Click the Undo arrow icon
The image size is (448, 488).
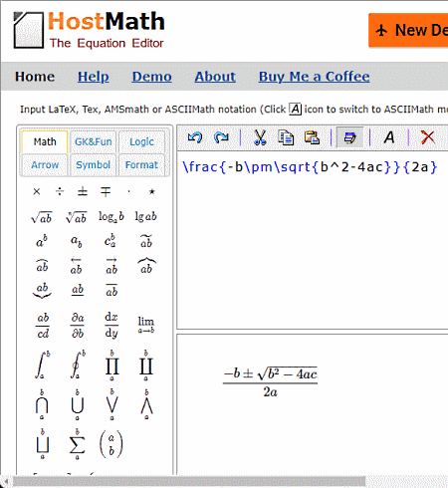[195, 137]
